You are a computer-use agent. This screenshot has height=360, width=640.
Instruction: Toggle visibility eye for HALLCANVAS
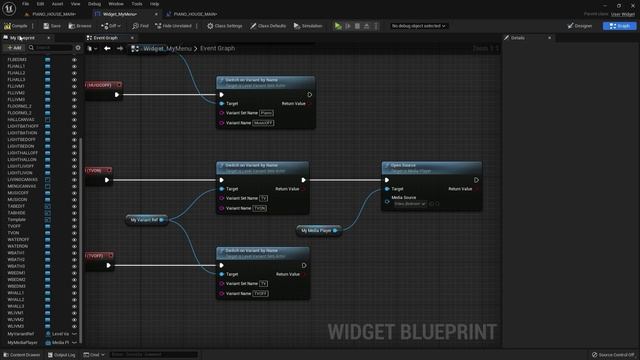(74, 120)
